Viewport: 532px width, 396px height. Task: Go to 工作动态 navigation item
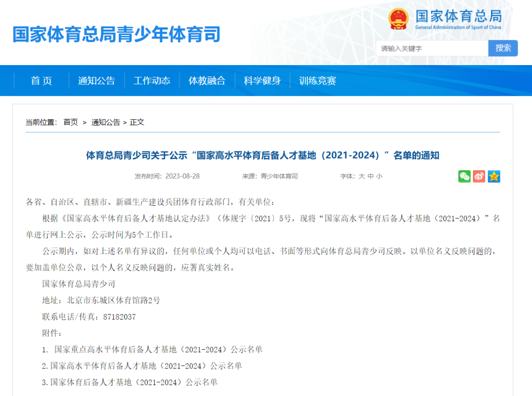click(152, 80)
